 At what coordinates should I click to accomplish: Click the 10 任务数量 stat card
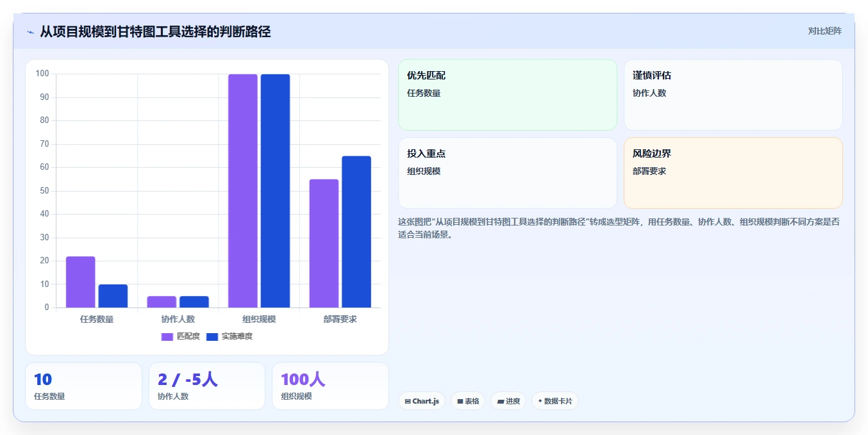click(x=83, y=386)
